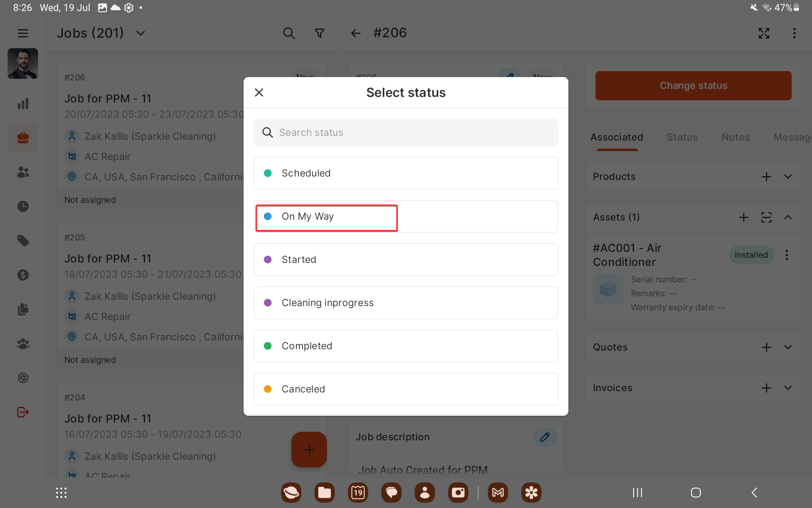Image resolution: width=812 pixels, height=508 pixels.
Task: Expand the Jobs (201) dropdown
Action: point(141,33)
